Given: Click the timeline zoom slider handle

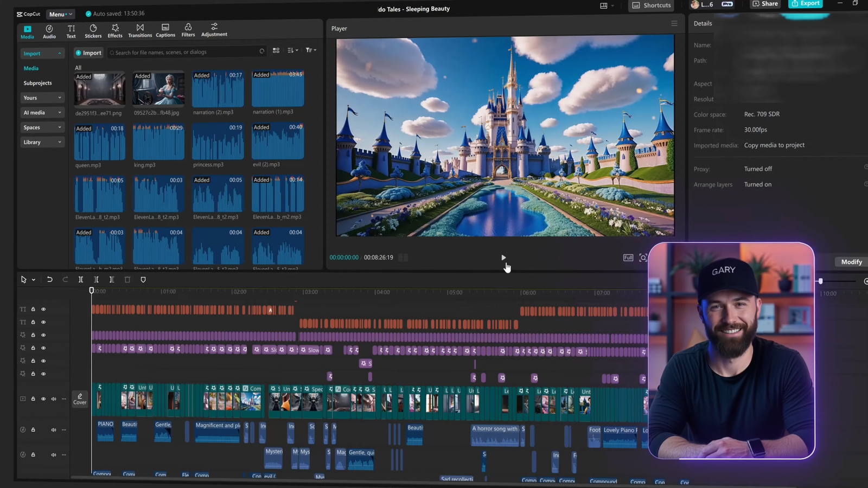Looking at the screenshot, I should tap(820, 281).
